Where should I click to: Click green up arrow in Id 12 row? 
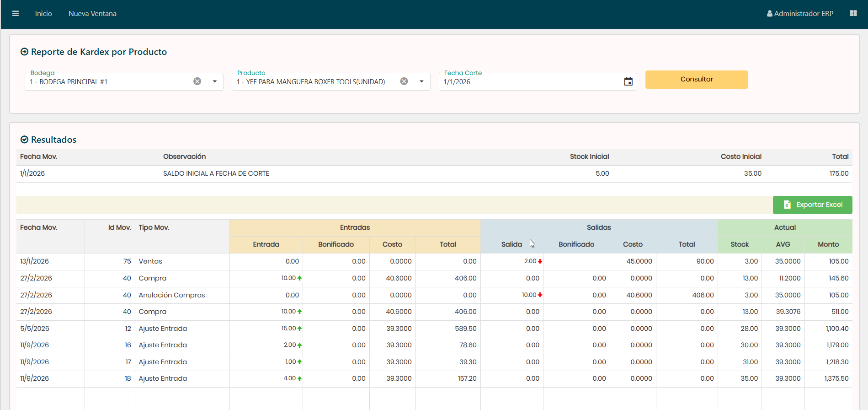tap(299, 329)
